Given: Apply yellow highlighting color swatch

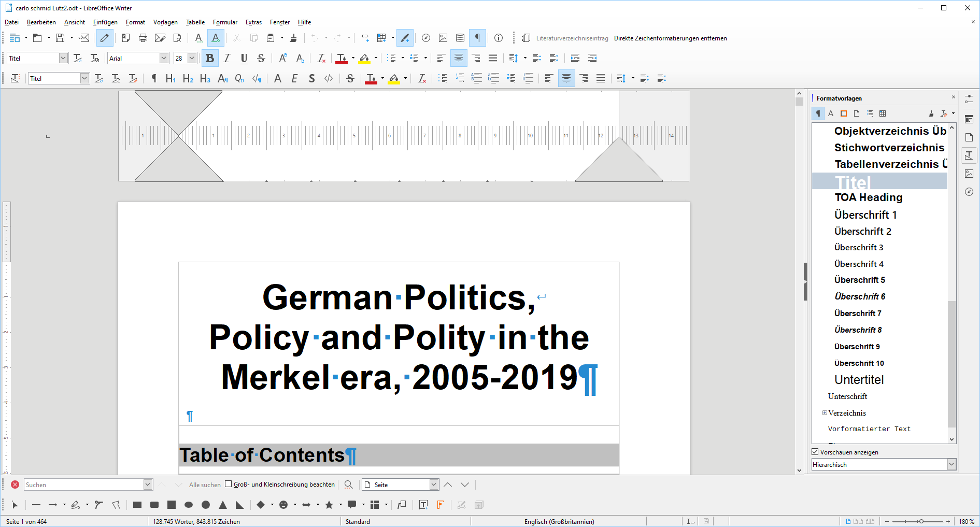Looking at the screenshot, I should (365, 58).
